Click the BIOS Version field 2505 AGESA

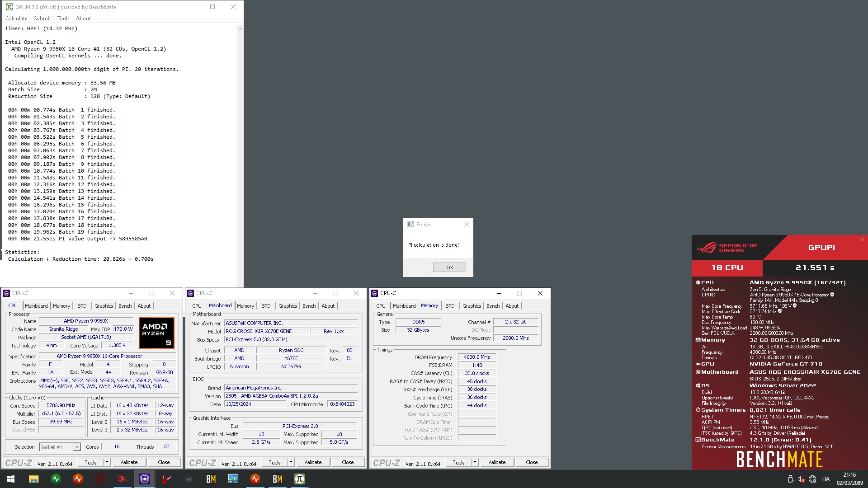pyautogui.click(x=291, y=396)
